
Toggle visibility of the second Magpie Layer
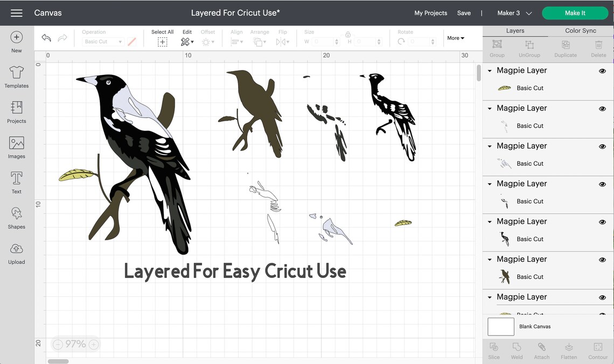(602, 108)
